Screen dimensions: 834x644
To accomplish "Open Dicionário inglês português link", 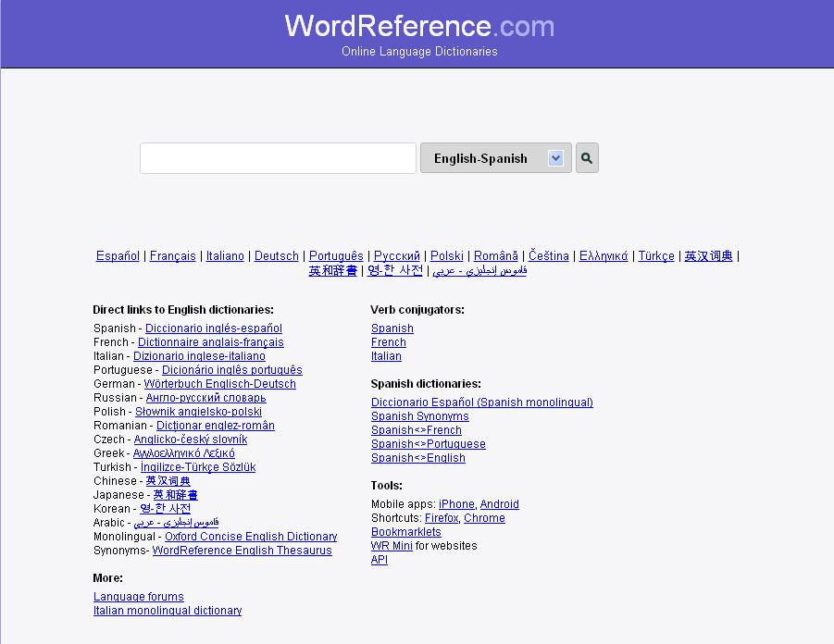I will coord(232,369).
